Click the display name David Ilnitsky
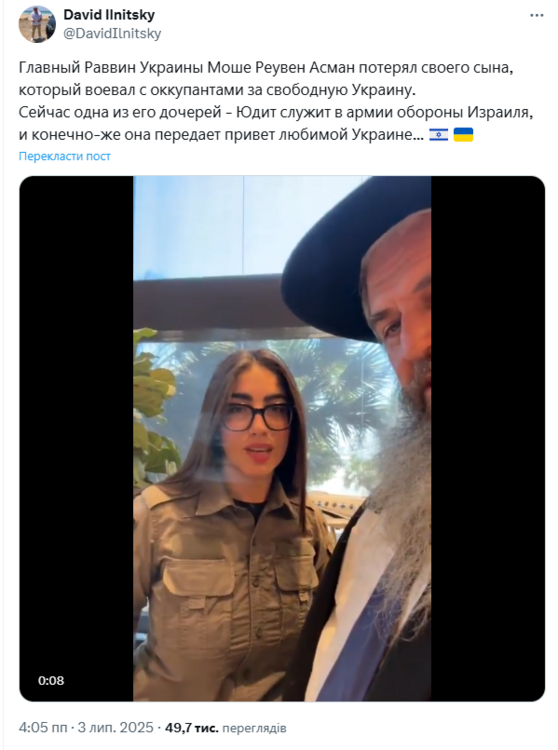 (x=109, y=15)
